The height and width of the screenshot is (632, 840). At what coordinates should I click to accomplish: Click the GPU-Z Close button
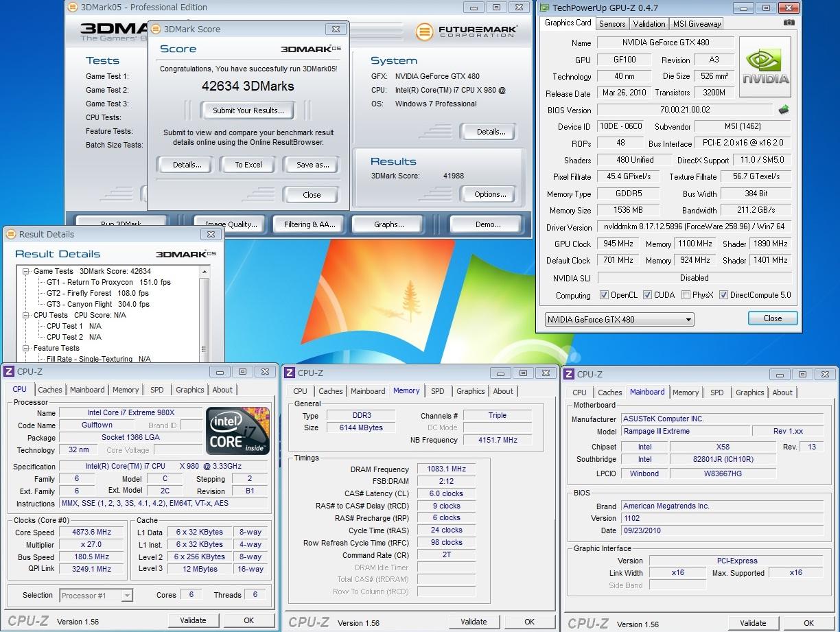click(x=773, y=318)
